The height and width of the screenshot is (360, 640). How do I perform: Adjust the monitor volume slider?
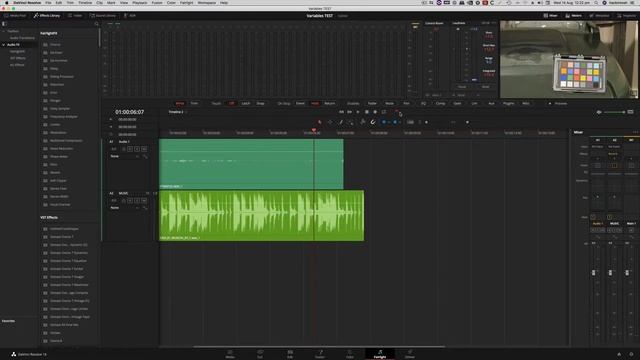tap(614, 112)
